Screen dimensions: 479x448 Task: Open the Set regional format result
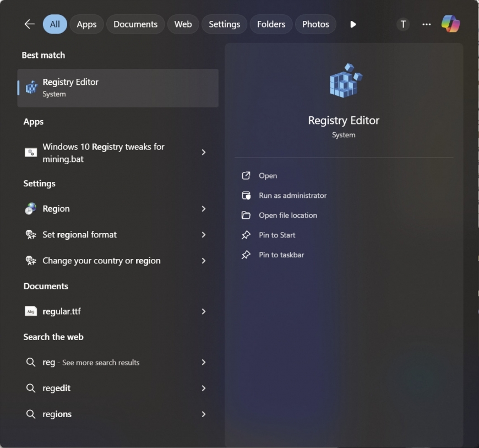coord(118,235)
